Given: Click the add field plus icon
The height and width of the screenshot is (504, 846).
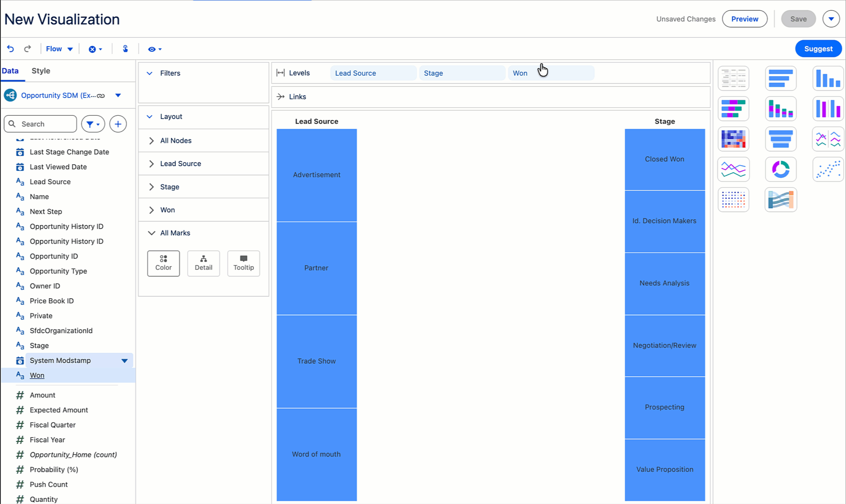Looking at the screenshot, I should pyautogui.click(x=118, y=124).
